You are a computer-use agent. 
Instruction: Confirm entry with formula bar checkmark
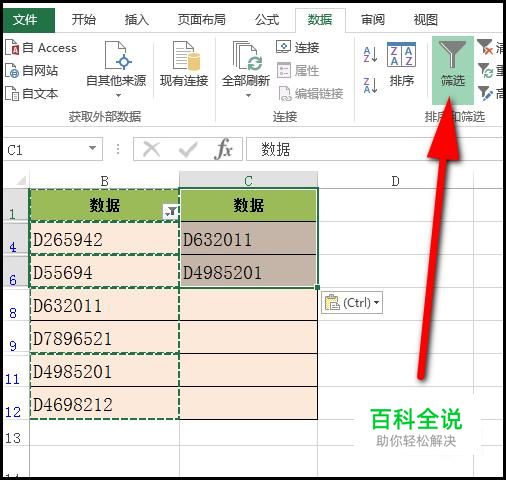[188, 149]
